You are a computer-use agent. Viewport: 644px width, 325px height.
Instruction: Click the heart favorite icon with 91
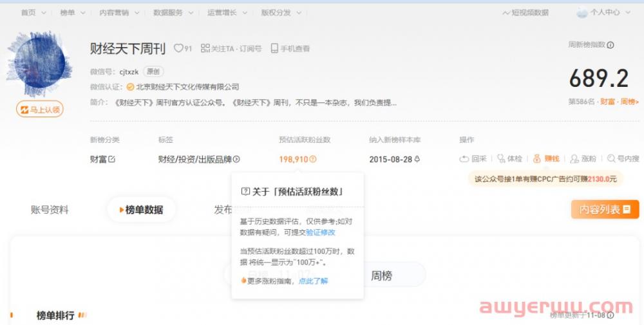click(183, 48)
